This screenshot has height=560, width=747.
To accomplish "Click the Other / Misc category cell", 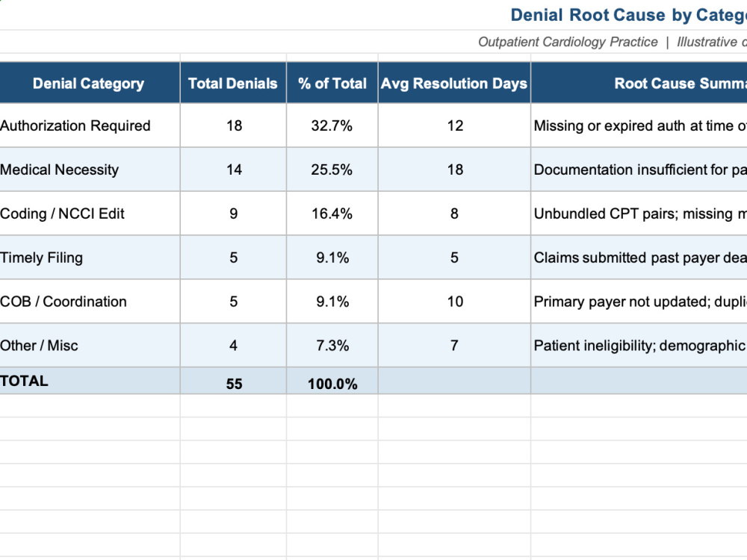I will pyautogui.click(x=90, y=345).
